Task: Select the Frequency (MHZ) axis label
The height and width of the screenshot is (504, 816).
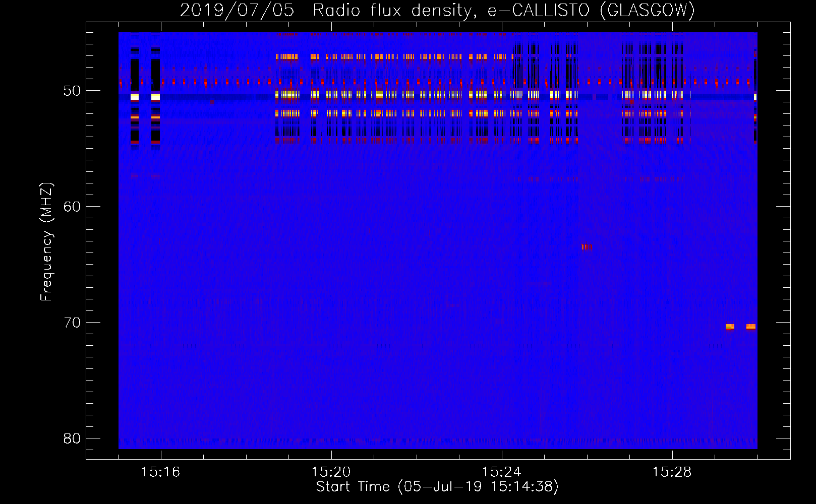Action: tap(46, 242)
